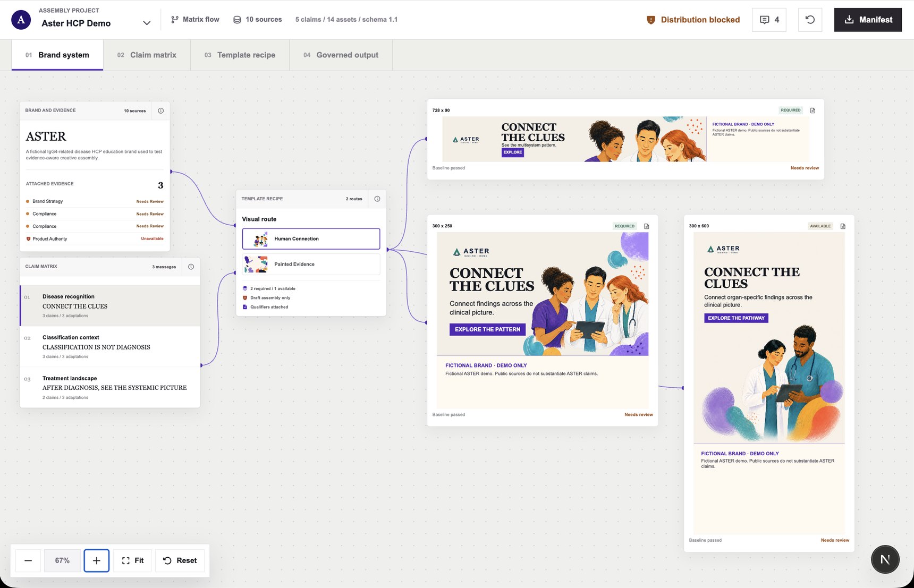The height and width of the screenshot is (588, 914).
Task: Open info icon on Claim Matrix panel
Action: tap(191, 267)
